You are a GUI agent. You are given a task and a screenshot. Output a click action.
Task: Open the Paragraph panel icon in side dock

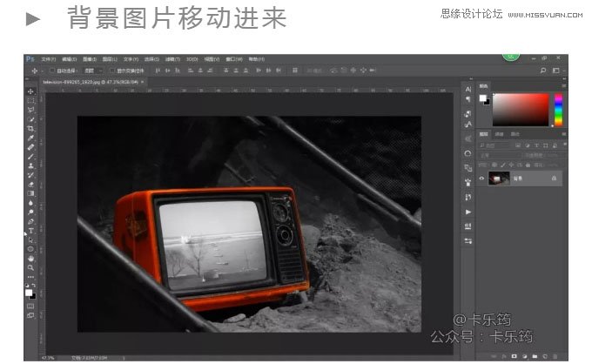468,99
